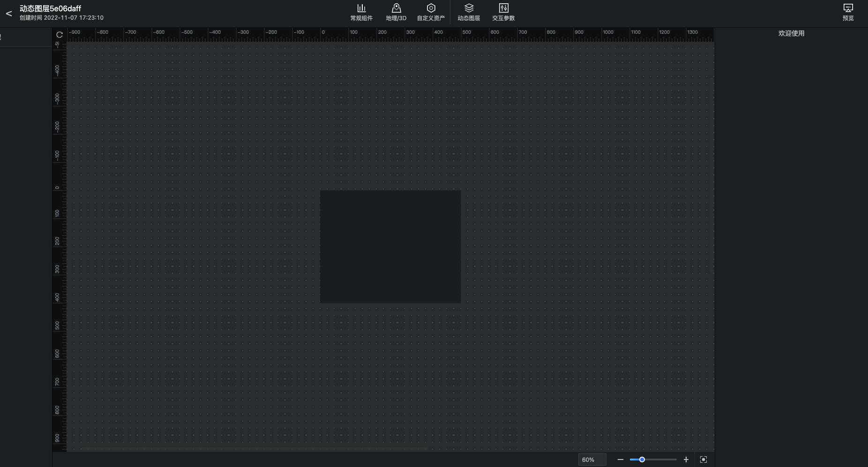Click the vertical scrollbar at canvas right edge
The height and width of the screenshot is (467, 868).
click(x=713, y=176)
